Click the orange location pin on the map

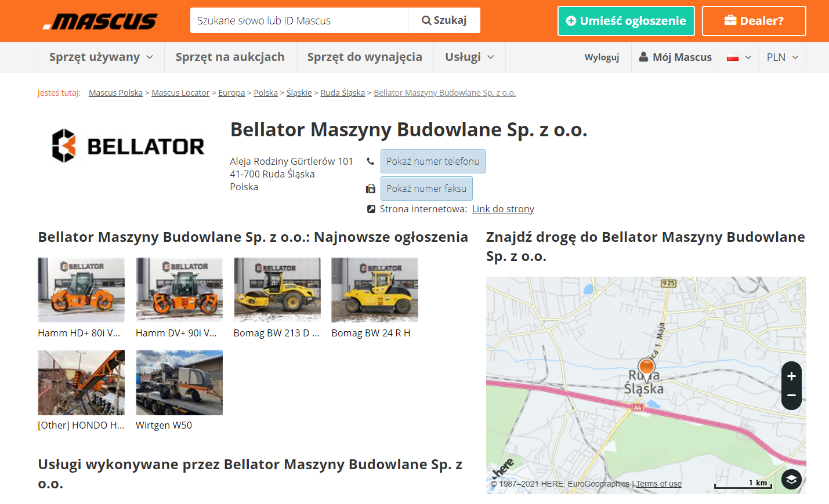[x=646, y=368]
